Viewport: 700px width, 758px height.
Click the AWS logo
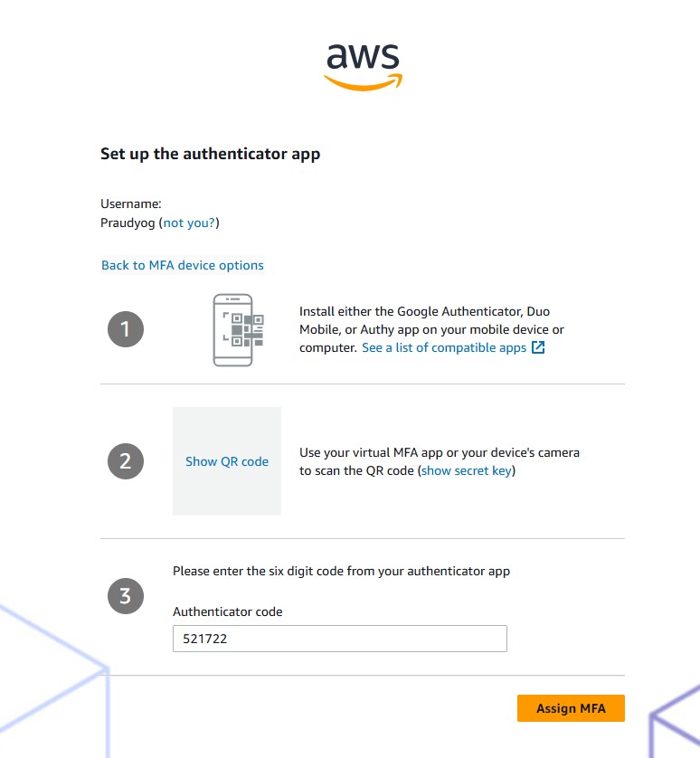point(363,66)
